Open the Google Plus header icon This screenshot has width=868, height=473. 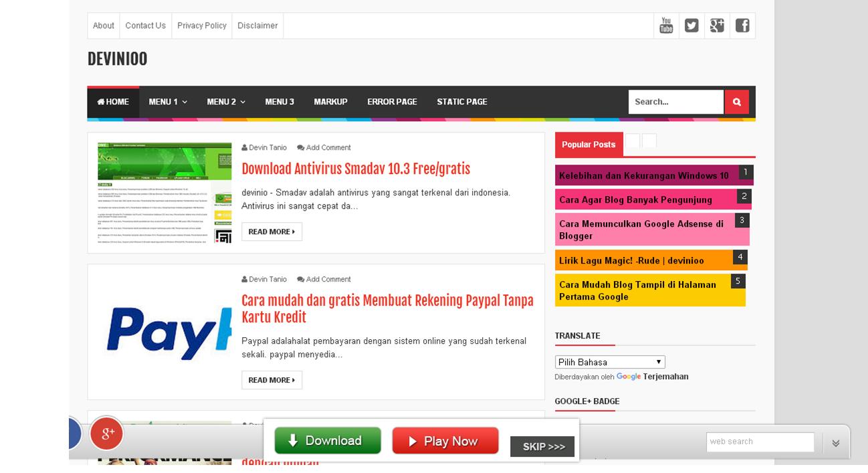click(717, 25)
